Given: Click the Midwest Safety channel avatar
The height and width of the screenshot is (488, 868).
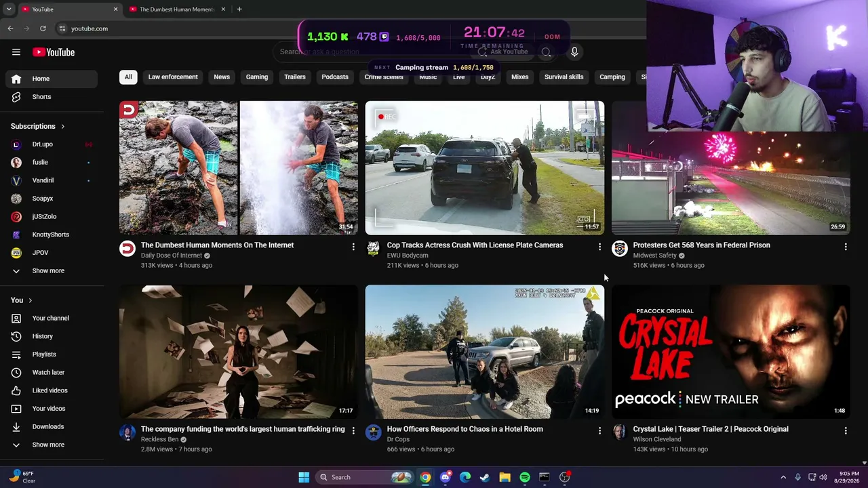Looking at the screenshot, I should pos(620,249).
